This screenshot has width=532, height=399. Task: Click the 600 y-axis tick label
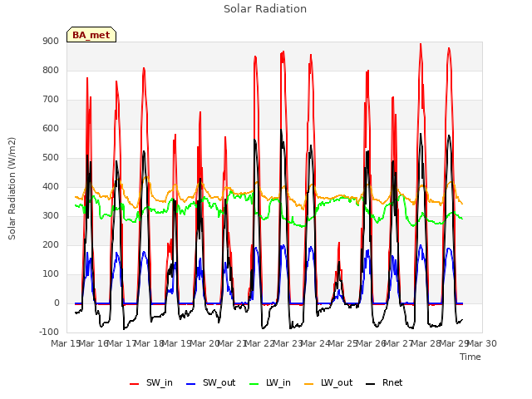(x=51, y=129)
